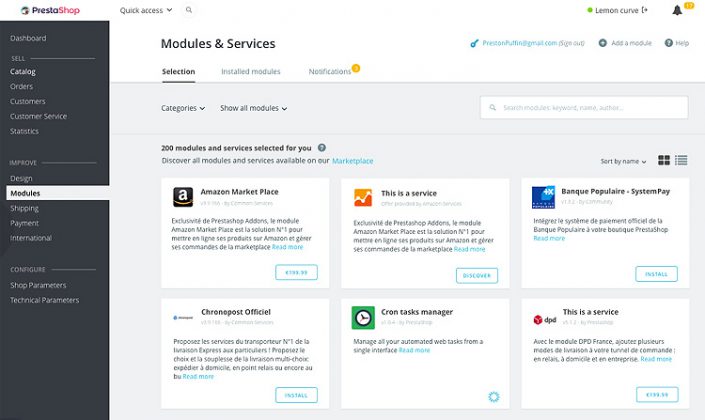
Task: Switch to list view layout icon
Action: (681, 160)
